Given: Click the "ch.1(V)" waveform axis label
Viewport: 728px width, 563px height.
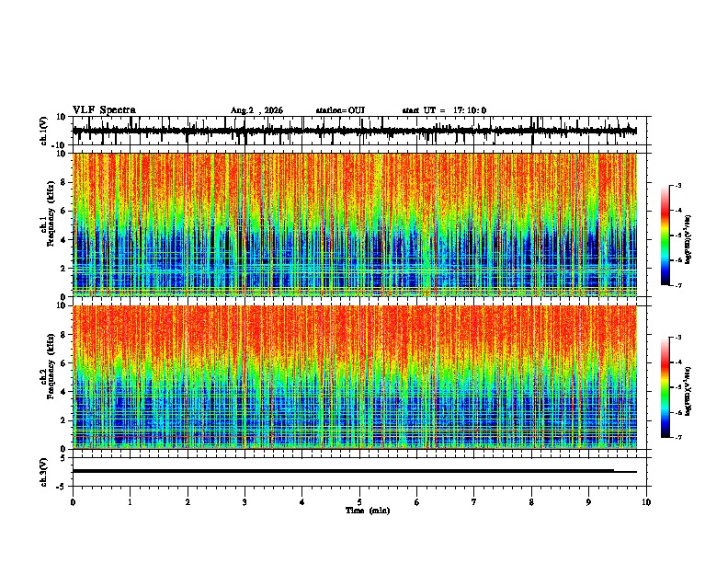Looking at the screenshot, I should pyautogui.click(x=44, y=131).
